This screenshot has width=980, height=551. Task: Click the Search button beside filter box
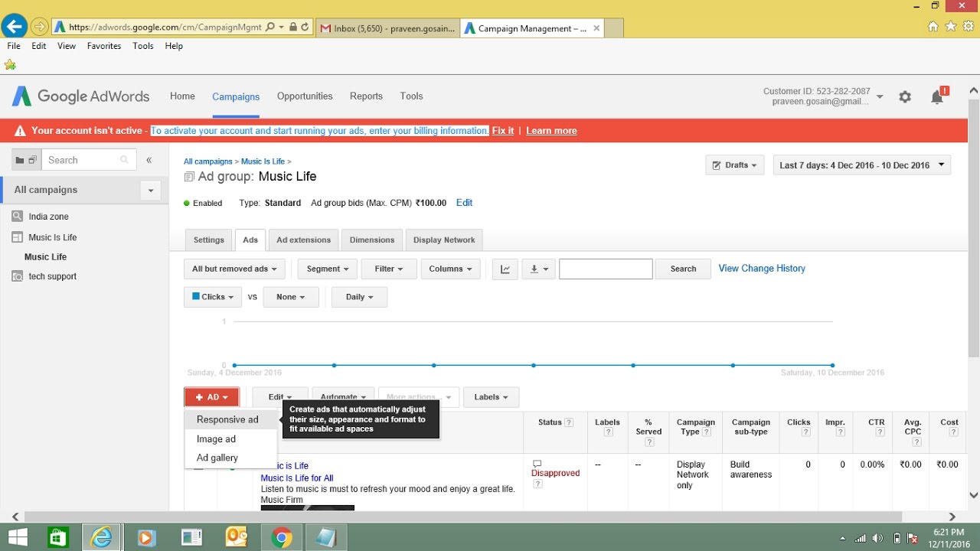[x=683, y=269]
